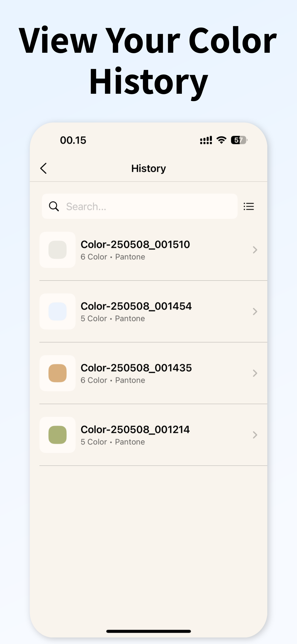Click into the Search... field
The height and width of the screenshot is (644, 297).
click(140, 207)
